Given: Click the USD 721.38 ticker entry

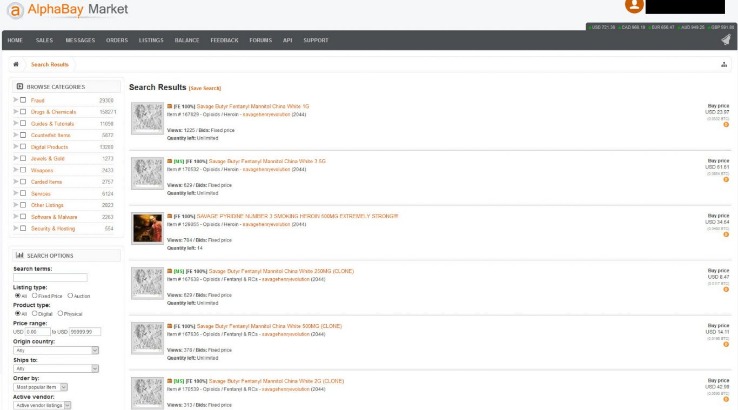Looking at the screenshot, I should pyautogui.click(x=602, y=27).
